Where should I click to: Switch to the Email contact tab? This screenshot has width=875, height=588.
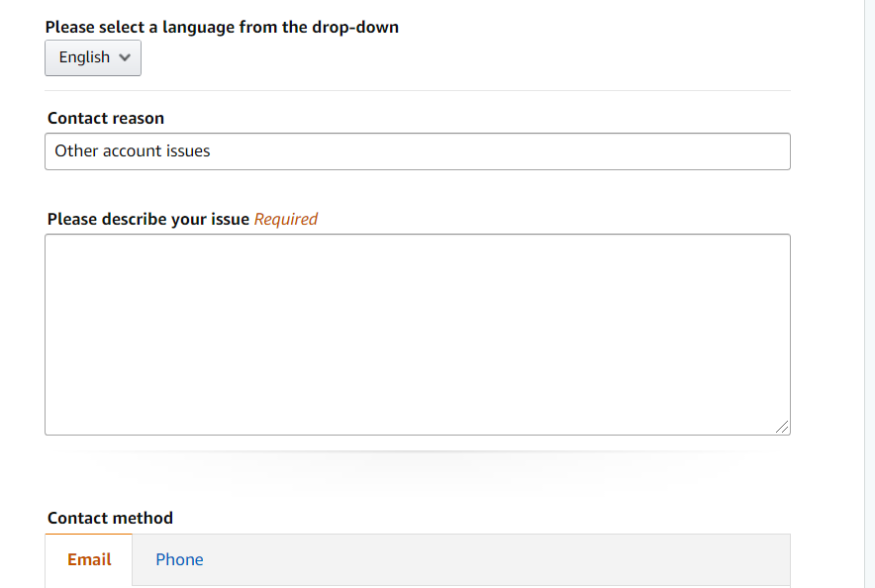point(89,559)
